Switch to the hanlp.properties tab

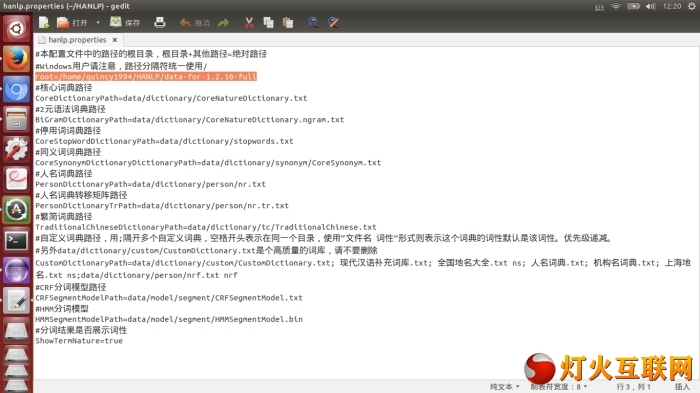[77, 40]
